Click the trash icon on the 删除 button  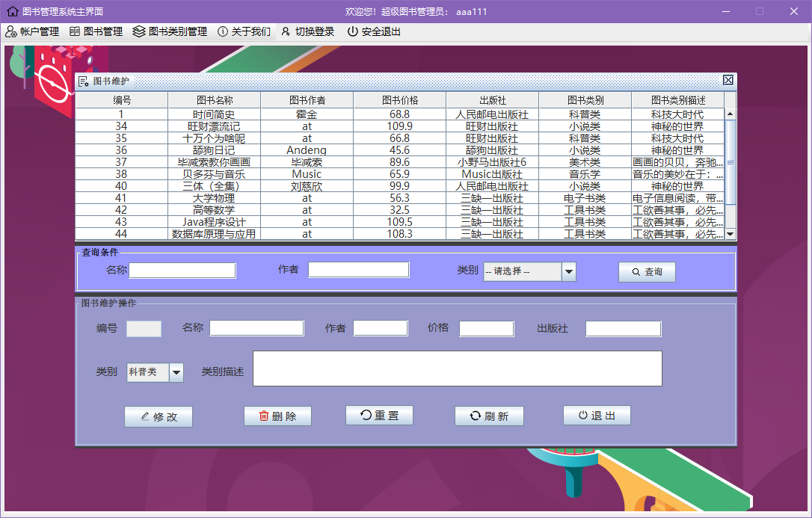(264, 416)
